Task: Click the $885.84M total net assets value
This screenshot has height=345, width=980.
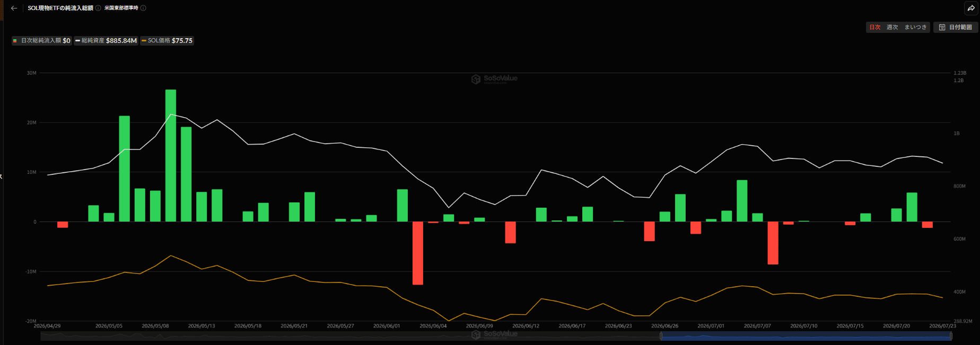Action: 121,40
